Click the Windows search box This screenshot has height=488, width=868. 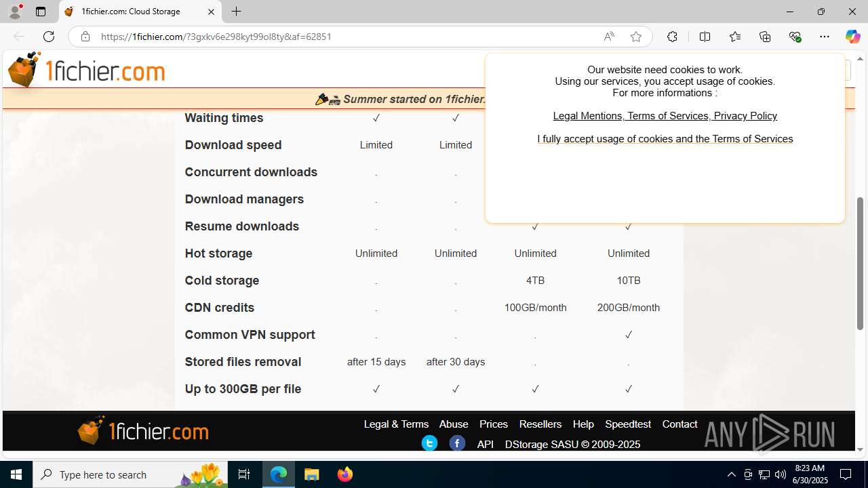pos(129,474)
